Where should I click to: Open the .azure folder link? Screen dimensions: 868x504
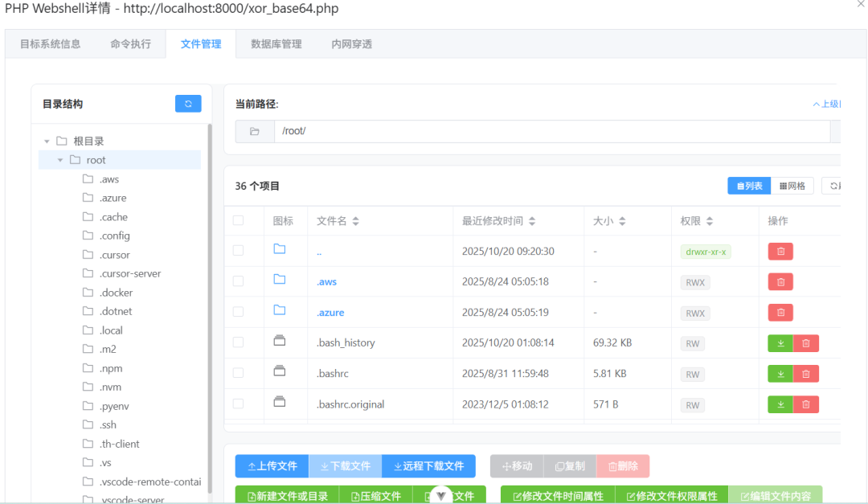click(x=330, y=312)
